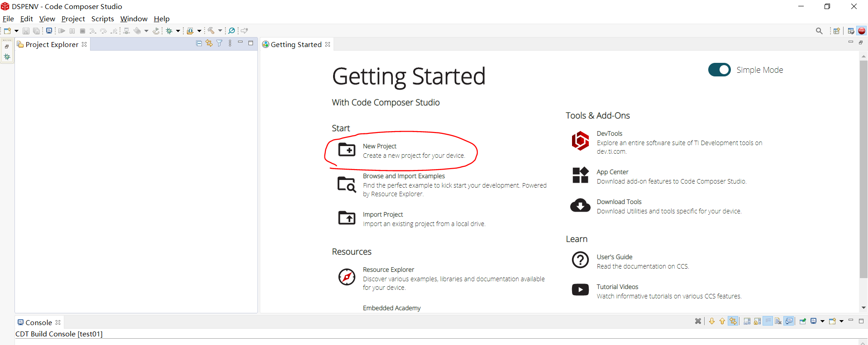Viewport: 868px width, 345px height.
Task: Click the Step Return icon
Action: [x=114, y=31]
